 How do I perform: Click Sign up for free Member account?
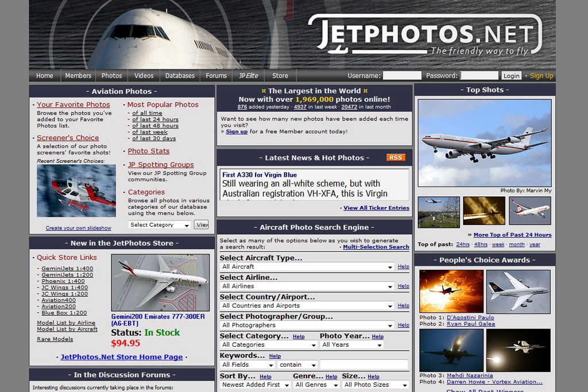point(237,131)
